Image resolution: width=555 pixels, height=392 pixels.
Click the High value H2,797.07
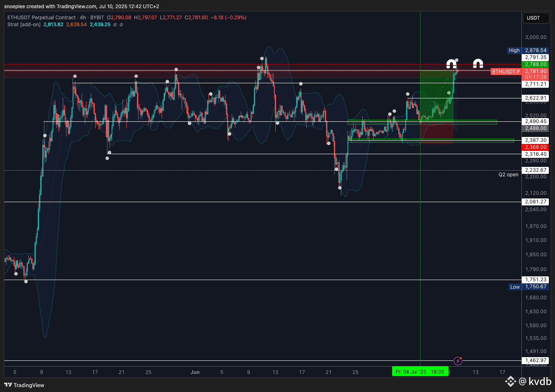146,18
